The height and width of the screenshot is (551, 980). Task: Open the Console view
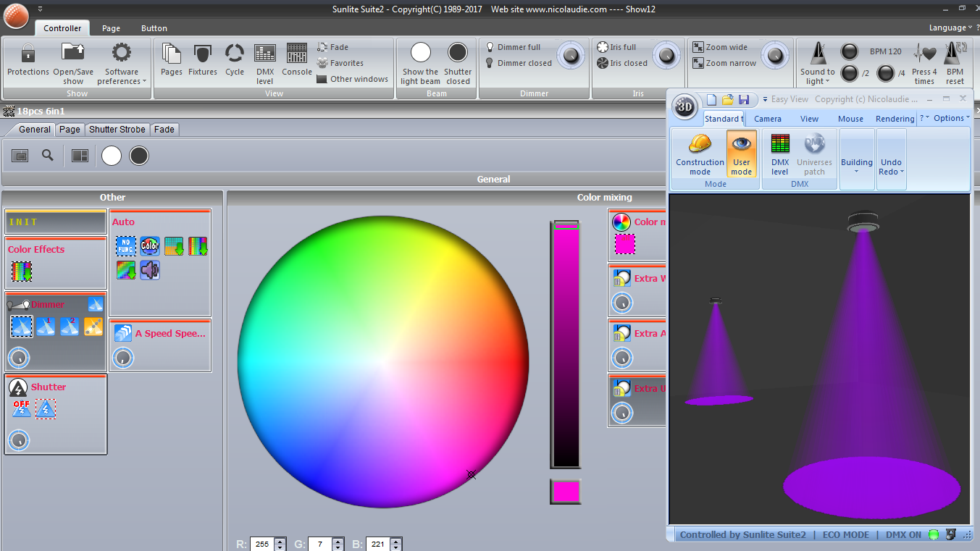click(297, 54)
